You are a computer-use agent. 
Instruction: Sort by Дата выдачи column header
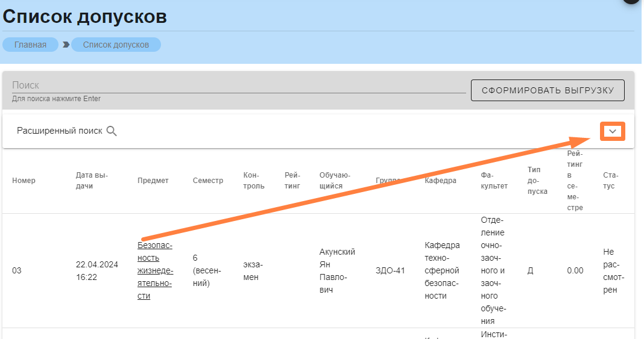click(x=92, y=181)
